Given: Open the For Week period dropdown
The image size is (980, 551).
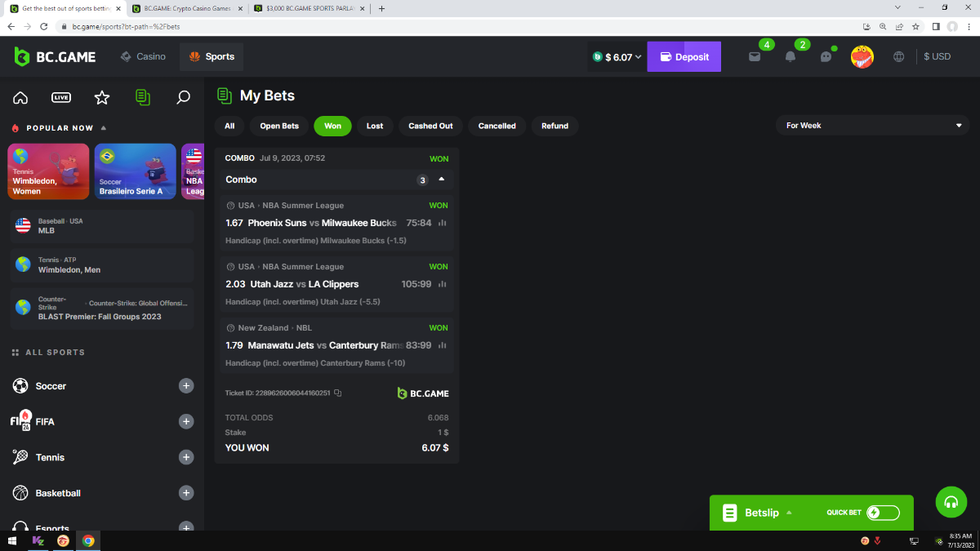Looking at the screenshot, I should click(872, 126).
